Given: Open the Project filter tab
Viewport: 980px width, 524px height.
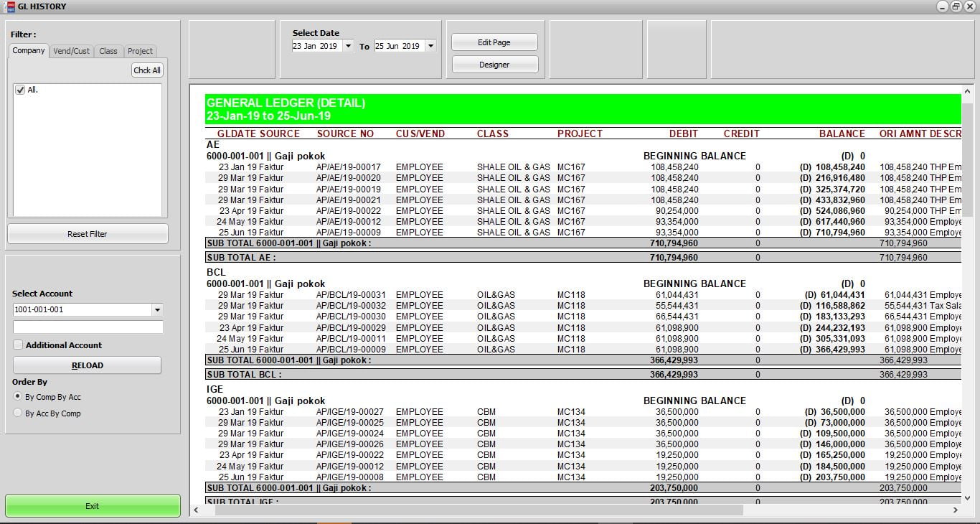Looking at the screenshot, I should [140, 51].
